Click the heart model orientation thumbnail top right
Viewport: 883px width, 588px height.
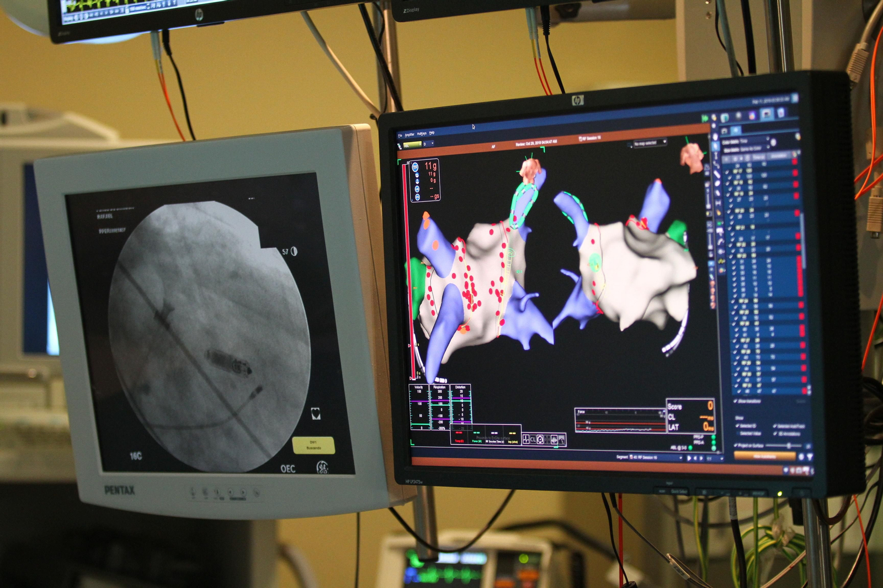coord(691,156)
